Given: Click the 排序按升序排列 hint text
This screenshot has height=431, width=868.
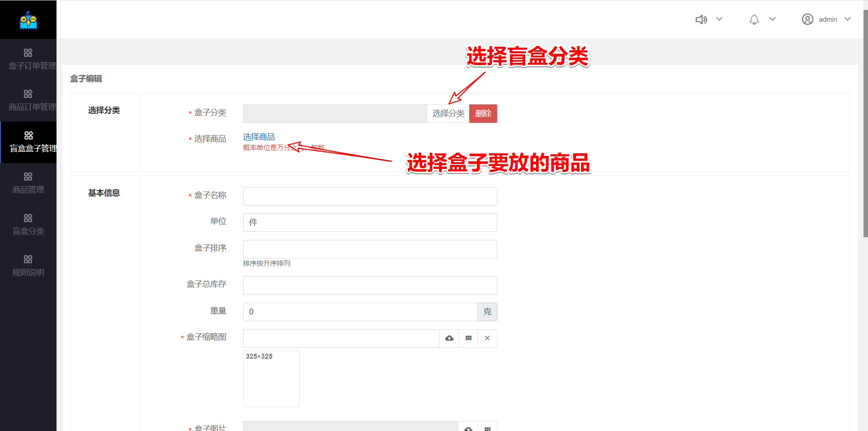Looking at the screenshot, I should pyautogui.click(x=267, y=263).
